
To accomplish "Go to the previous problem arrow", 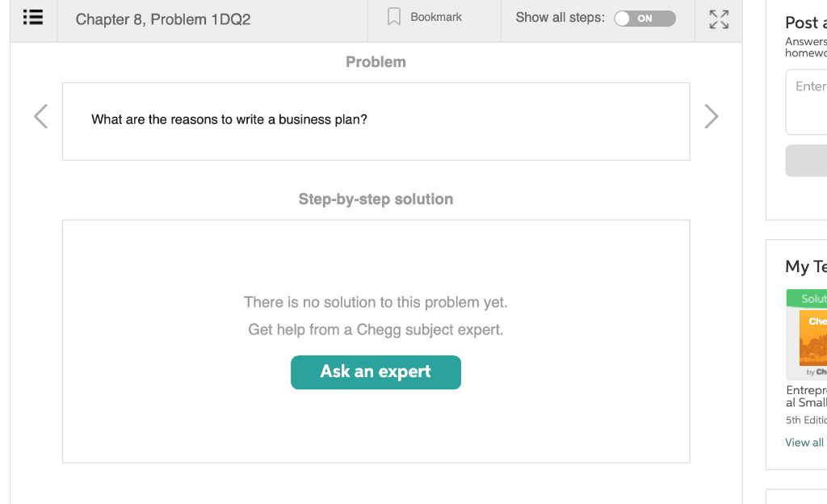I will pyautogui.click(x=41, y=117).
